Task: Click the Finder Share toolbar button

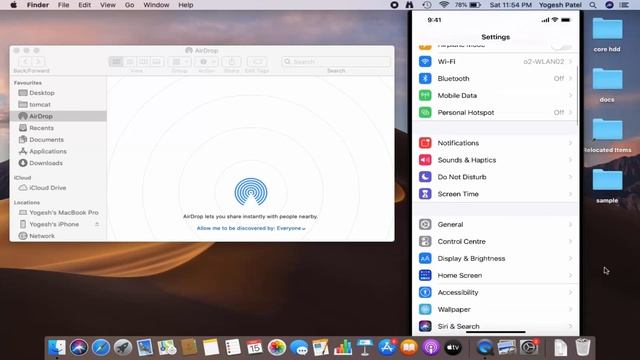Action: pos(231,62)
